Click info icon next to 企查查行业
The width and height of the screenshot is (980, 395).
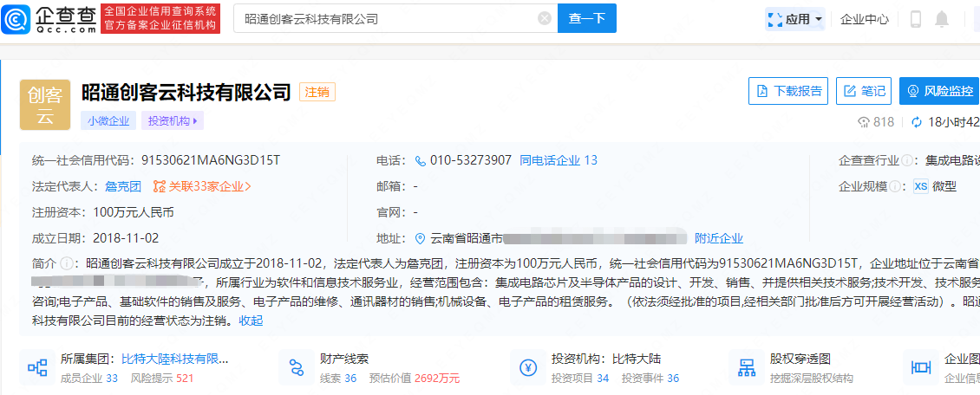(x=906, y=161)
